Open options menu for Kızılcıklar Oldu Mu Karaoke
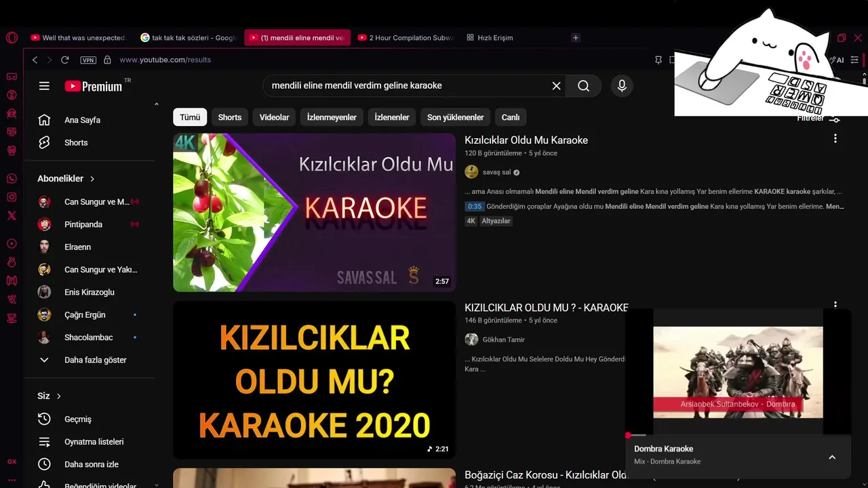 click(835, 138)
